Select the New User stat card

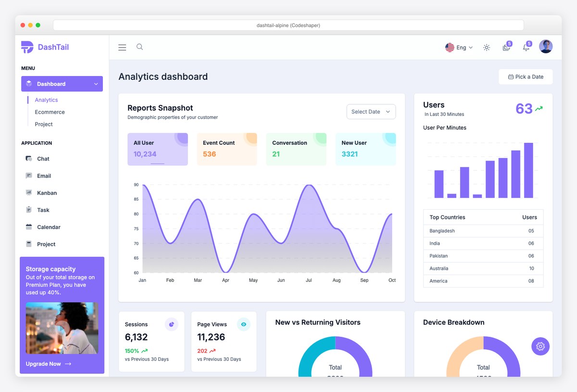coord(365,149)
